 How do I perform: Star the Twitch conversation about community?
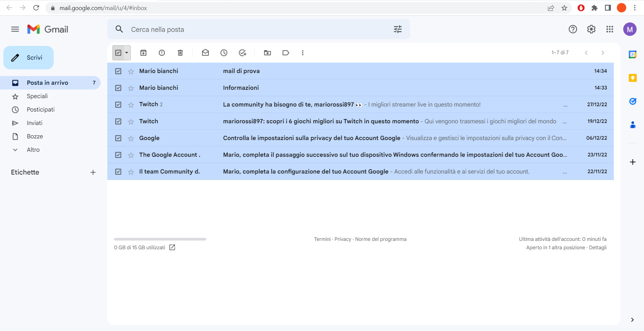(130, 105)
